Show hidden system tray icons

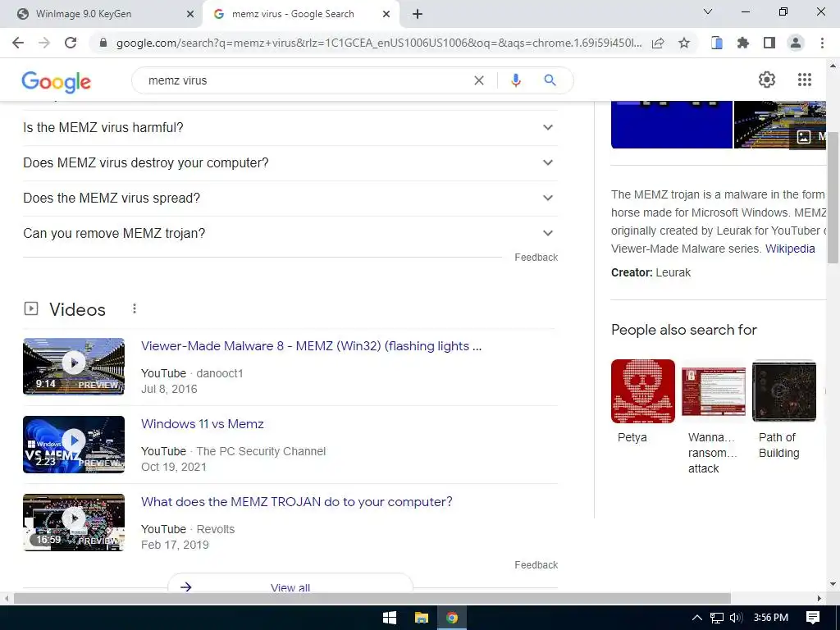coord(697,618)
